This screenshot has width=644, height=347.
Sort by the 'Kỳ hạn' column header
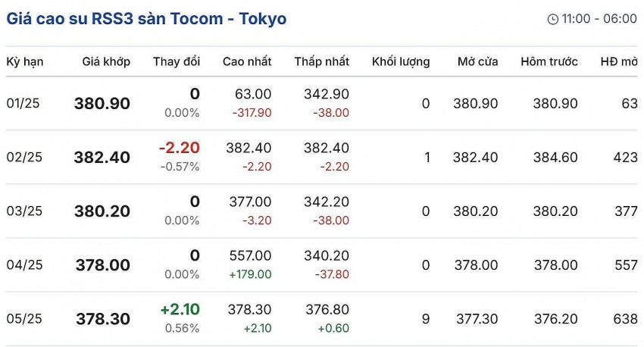tap(24, 61)
